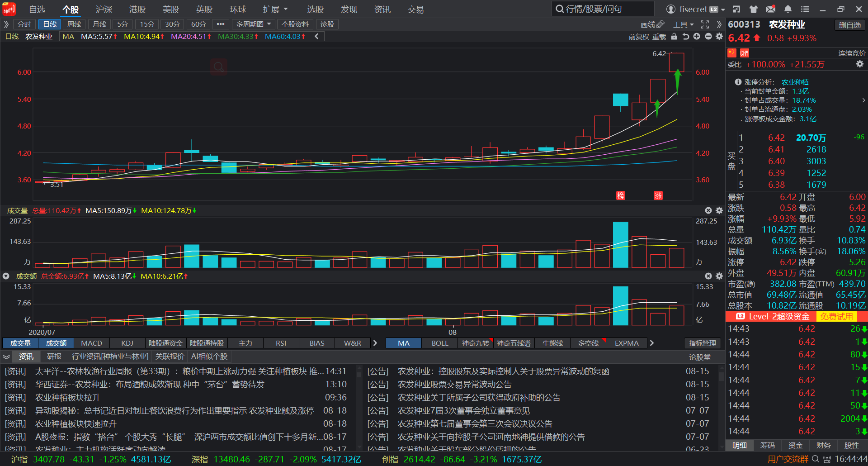The height and width of the screenshot is (466, 868).
Task: Toggle the 成交量 indicator on
Action: 20,343
